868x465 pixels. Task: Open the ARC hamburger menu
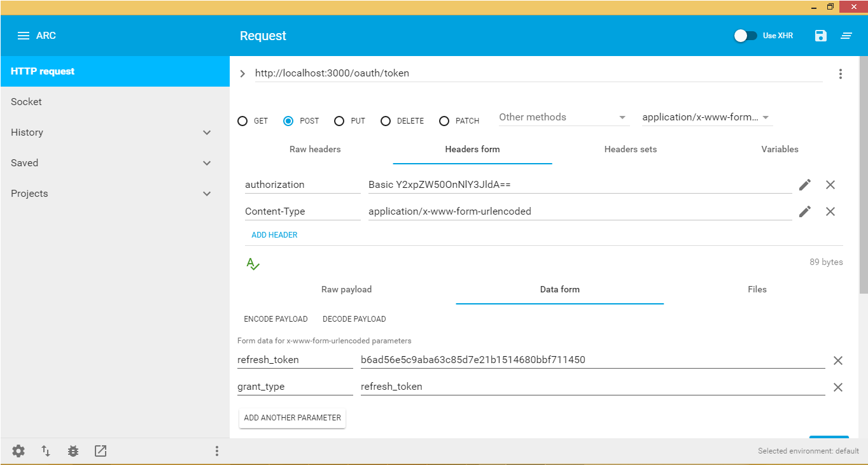pyautogui.click(x=24, y=36)
